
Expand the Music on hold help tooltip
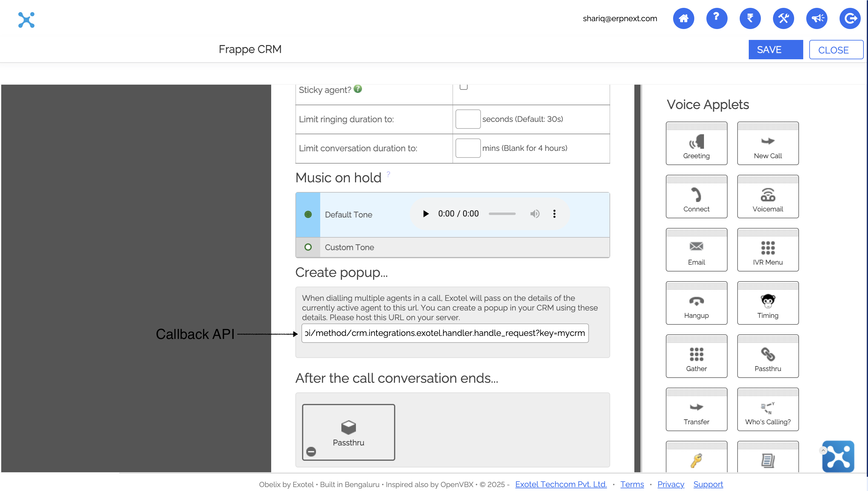tap(388, 174)
